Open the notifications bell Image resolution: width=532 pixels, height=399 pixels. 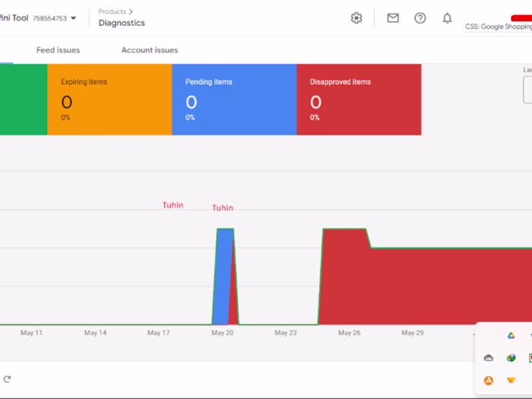(x=447, y=18)
